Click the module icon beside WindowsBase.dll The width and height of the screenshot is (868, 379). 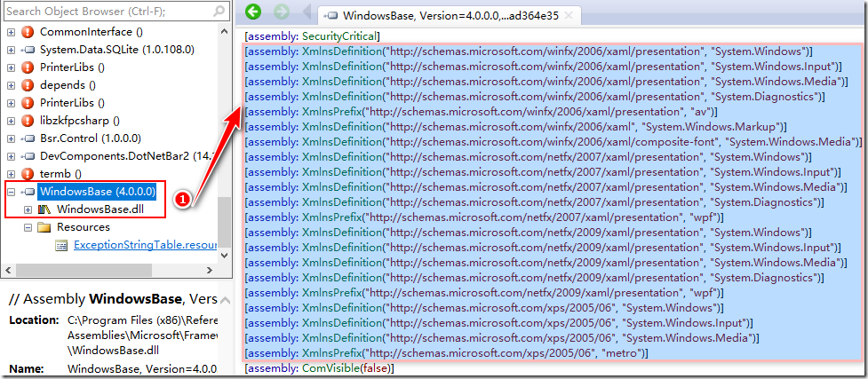(x=44, y=209)
